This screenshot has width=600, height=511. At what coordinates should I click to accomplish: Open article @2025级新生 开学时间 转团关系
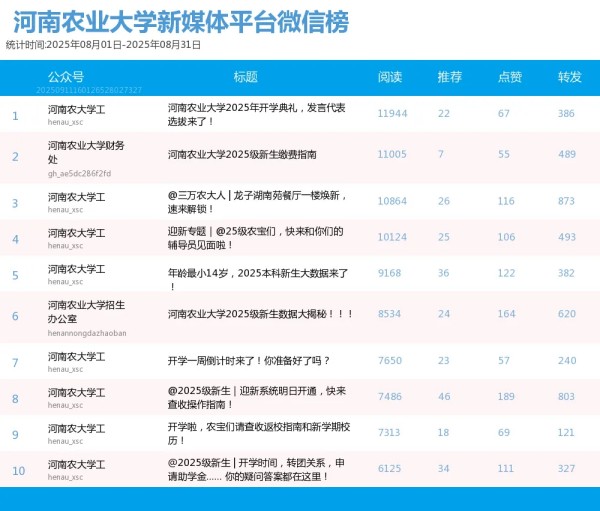point(256,470)
